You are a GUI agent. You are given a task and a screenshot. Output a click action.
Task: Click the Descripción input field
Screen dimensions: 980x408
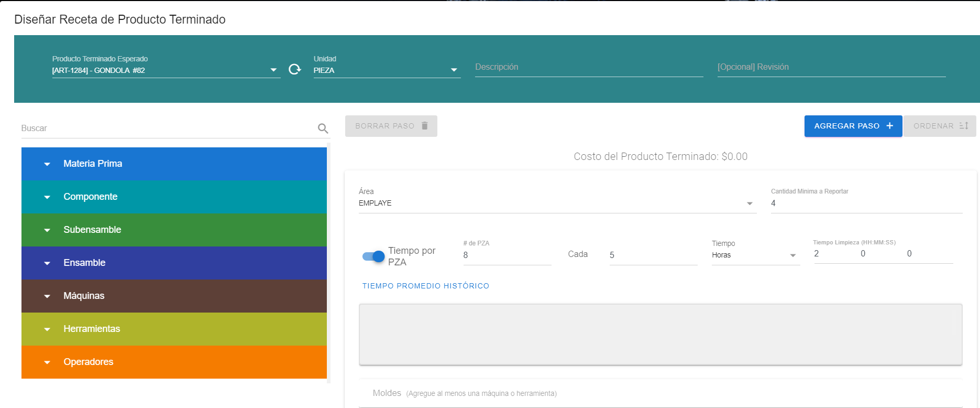(x=588, y=68)
